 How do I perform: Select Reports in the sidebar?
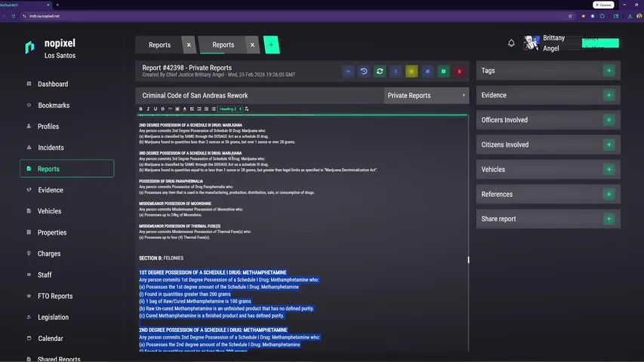pos(67,169)
